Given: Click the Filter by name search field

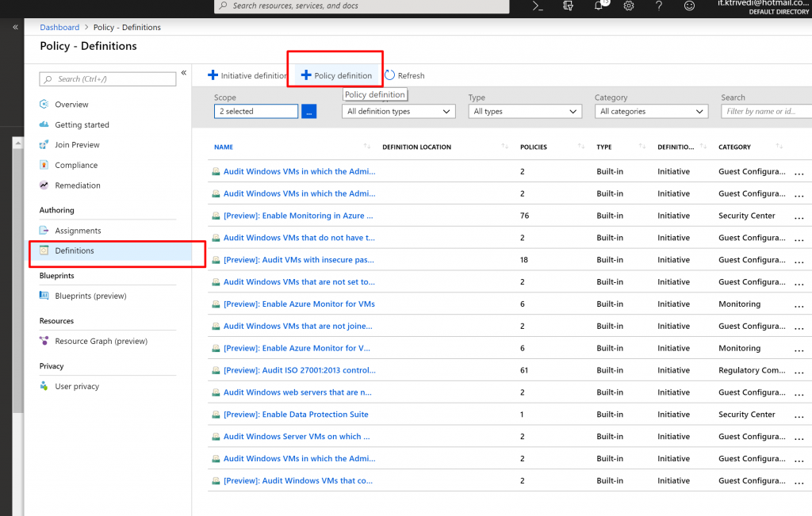Looking at the screenshot, I should [765, 112].
